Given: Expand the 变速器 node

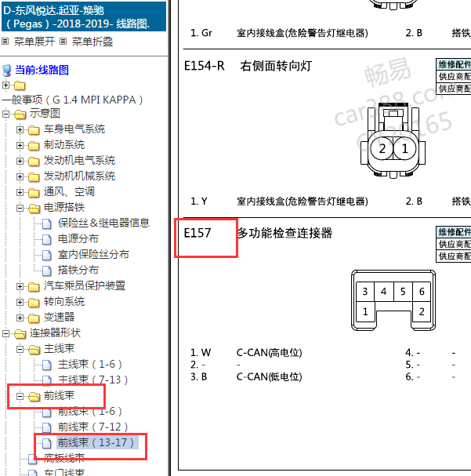Looking at the screenshot, I should tap(20, 318).
